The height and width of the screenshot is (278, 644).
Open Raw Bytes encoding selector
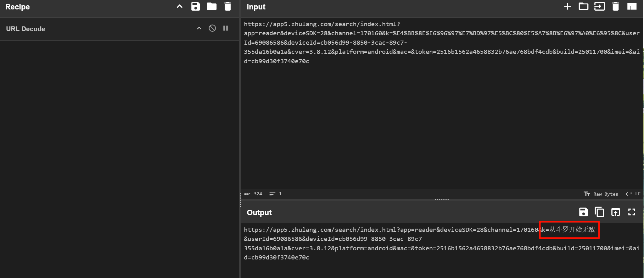(601, 194)
